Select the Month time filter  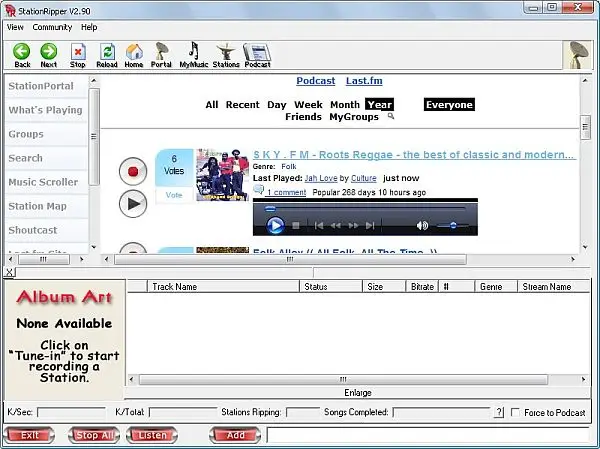pyautogui.click(x=345, y=104)
